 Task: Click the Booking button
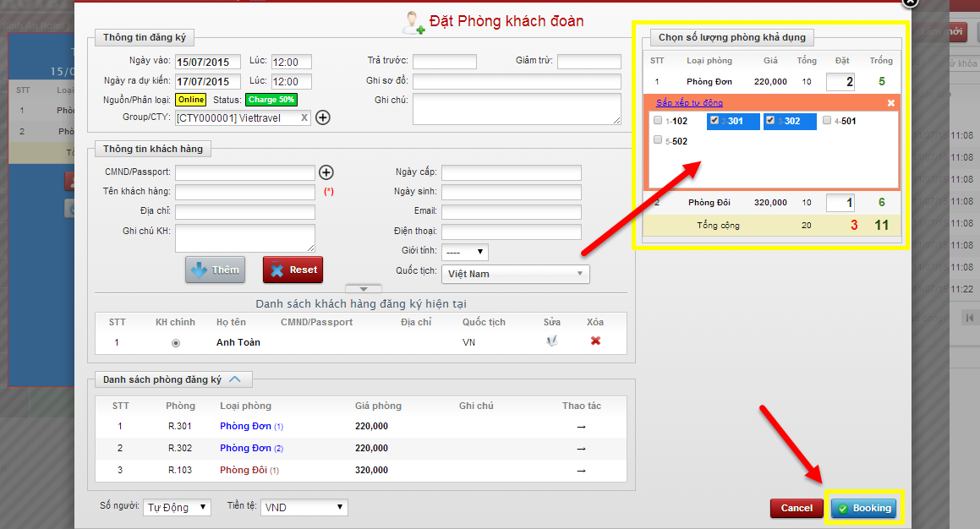863,508
